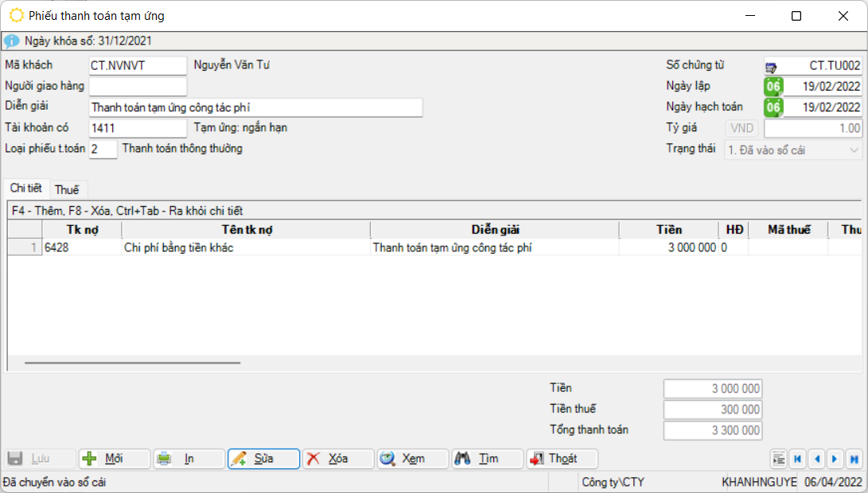The height and width of the screenshot is (493, 868).
Task: Select the Chi tiết tab
Action: [x=26, y=188]
